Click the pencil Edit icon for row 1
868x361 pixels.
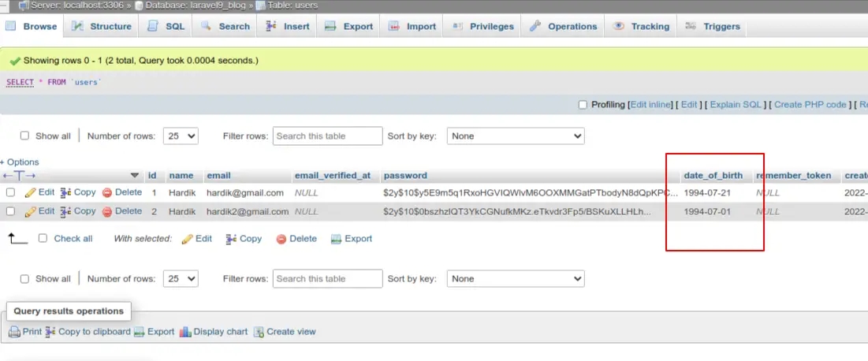point(31,192)
